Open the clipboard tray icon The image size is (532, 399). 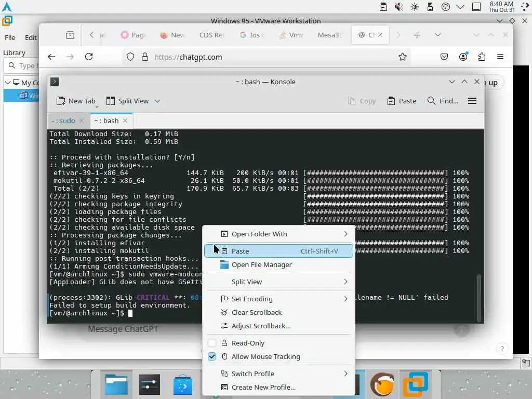(x=383, y=7)
